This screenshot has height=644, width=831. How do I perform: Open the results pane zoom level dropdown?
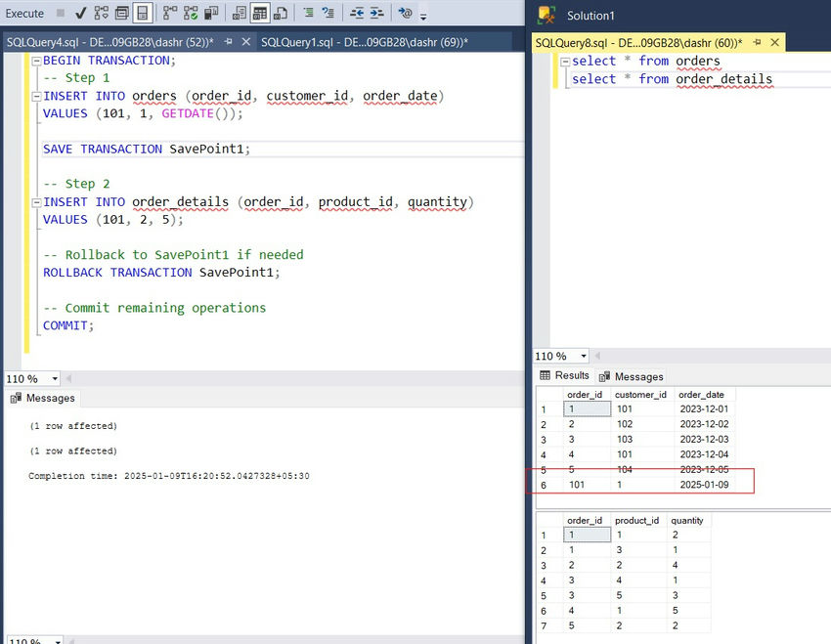point(560,356)
